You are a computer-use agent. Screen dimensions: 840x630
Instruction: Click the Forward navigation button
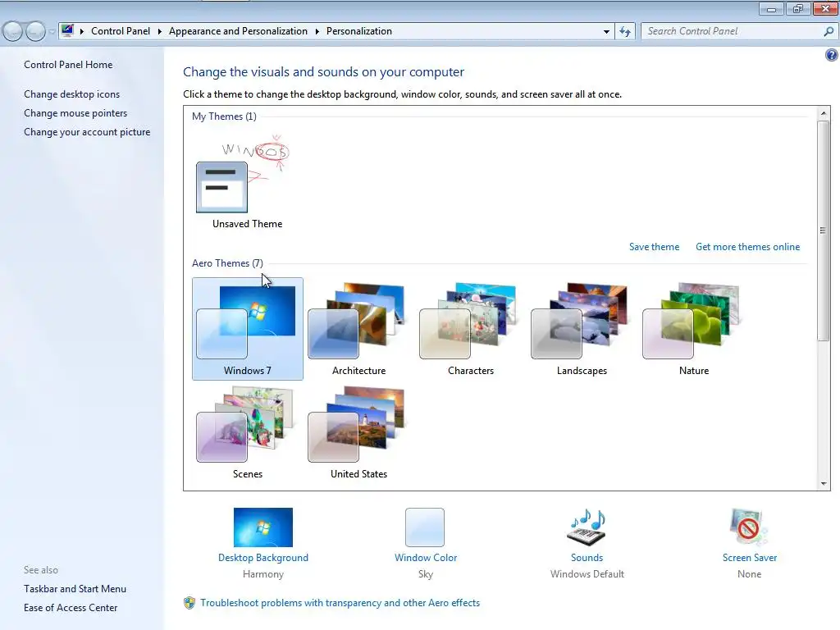pyautogui.click(x=35, y=32)
